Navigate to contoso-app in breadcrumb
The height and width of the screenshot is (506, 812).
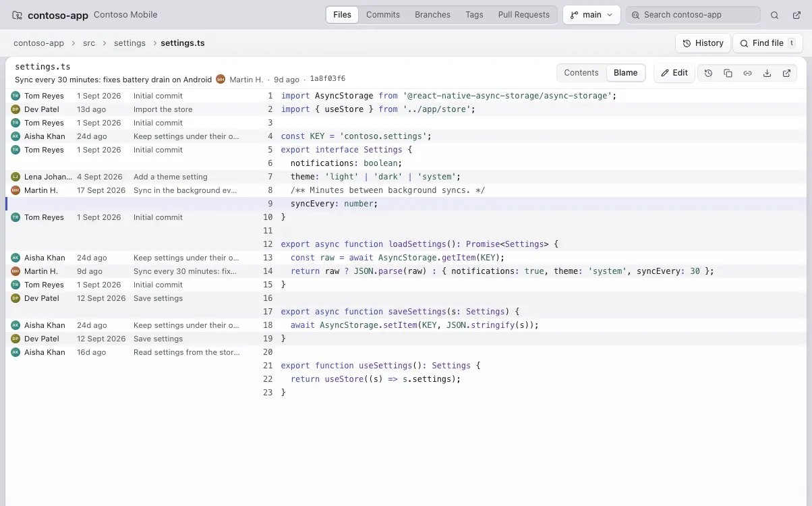39,43
